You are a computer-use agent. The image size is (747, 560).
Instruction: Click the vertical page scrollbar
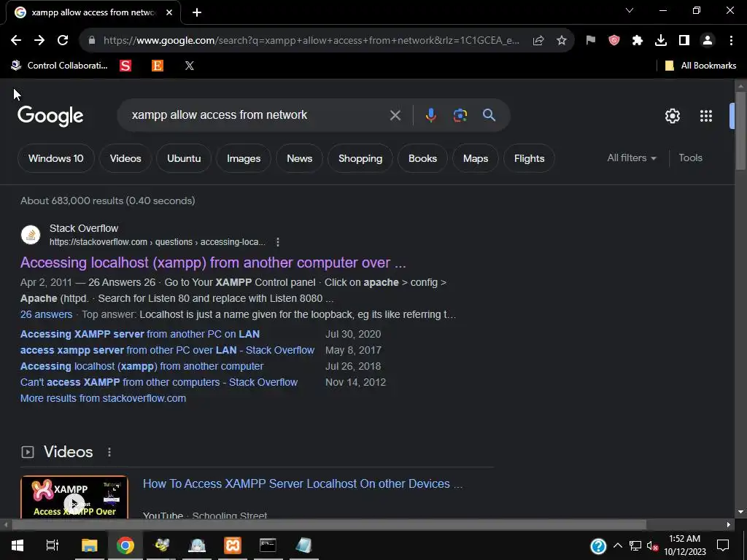(x=740, y=130)
